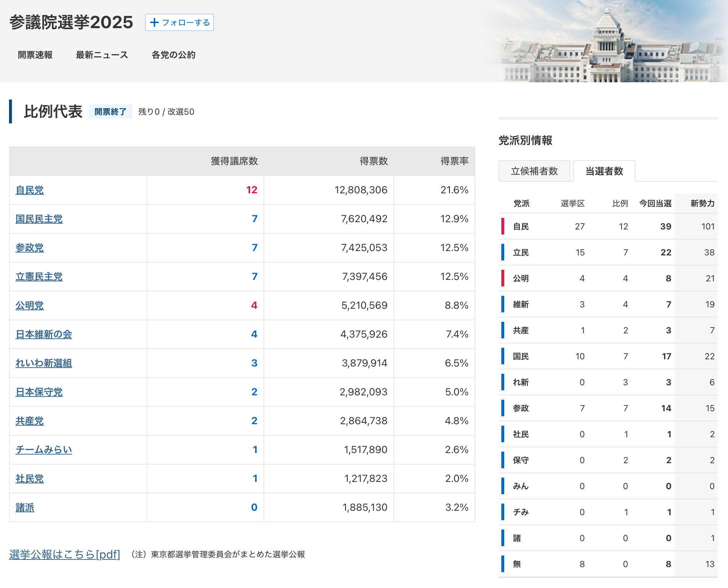Open the 日本保守党 party link
The height and width of the screenshot is (588, 728).
tap(39, 392)
